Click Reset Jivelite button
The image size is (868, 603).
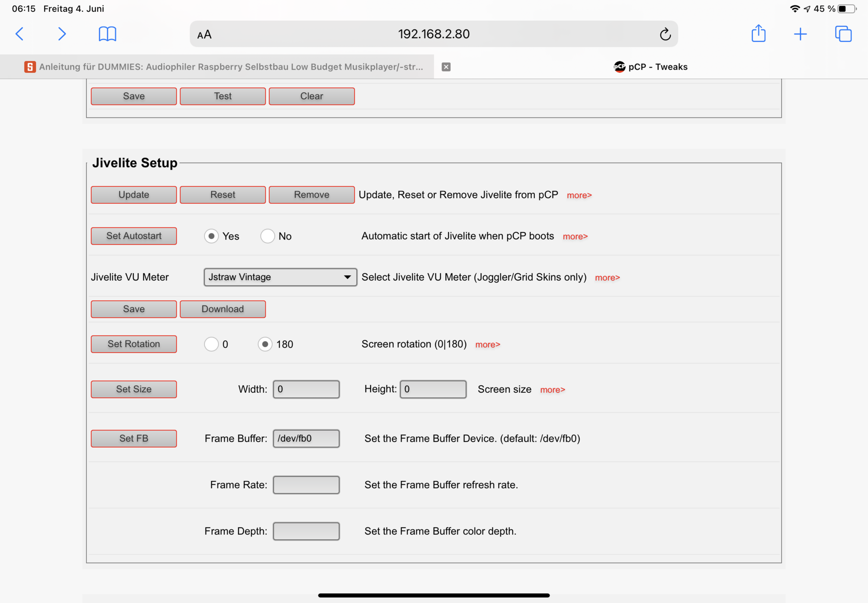(x=223, y=195)
